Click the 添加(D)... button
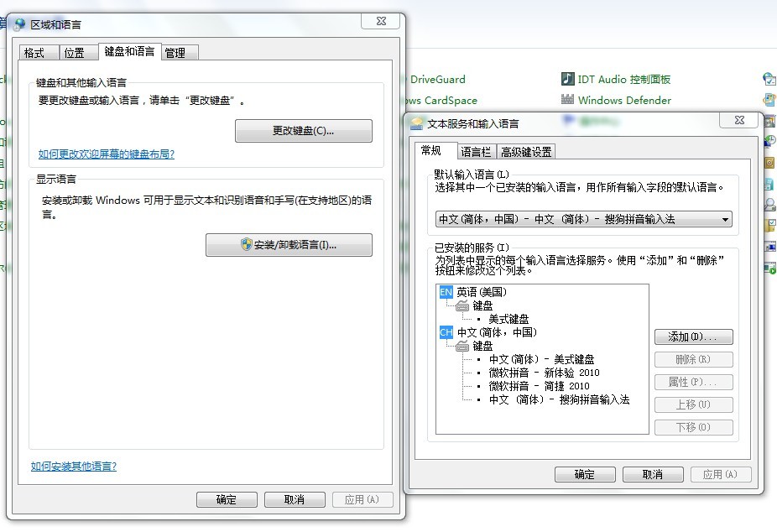777x532 pixels. point(693,336)
